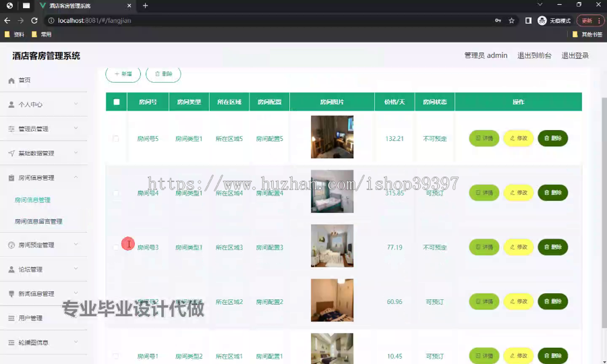Expand the 轮播图信息 menu chevron
Screen dimensions: 607x364
(x=76, y=342)
